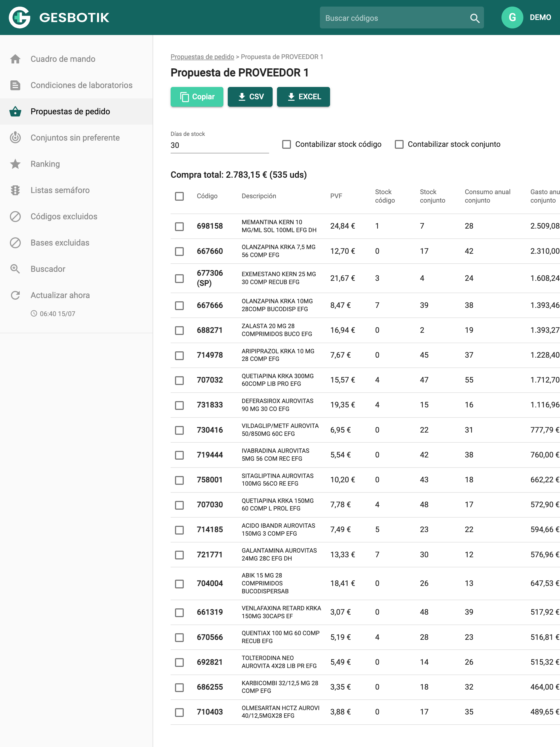Click code 730416 in the table

(210, 430)
